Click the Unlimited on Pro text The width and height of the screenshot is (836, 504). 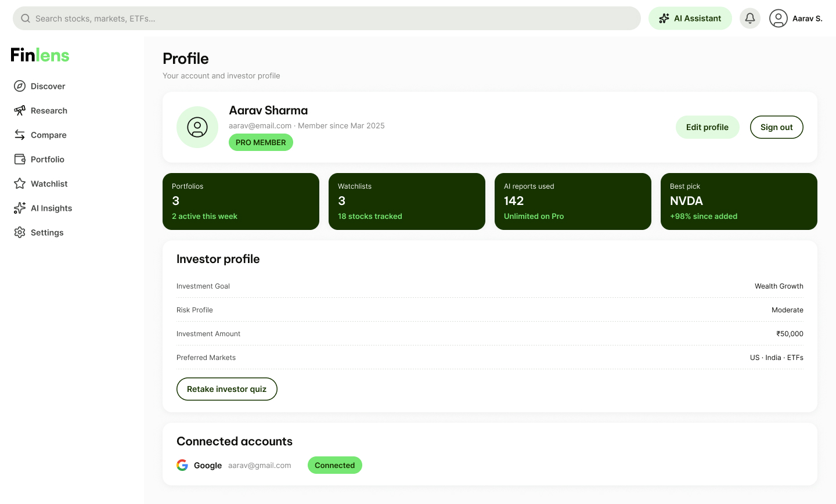(534, 216)
